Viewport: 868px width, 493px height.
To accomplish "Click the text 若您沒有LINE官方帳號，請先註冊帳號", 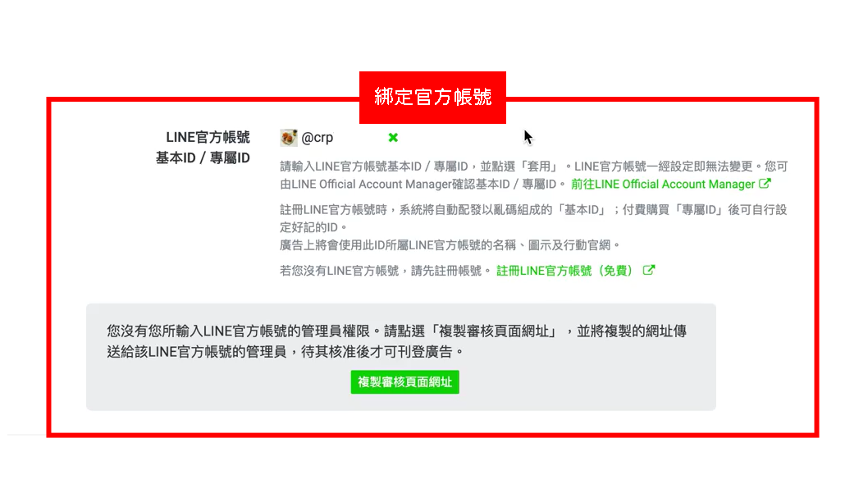I will click(x=386, y=271).
